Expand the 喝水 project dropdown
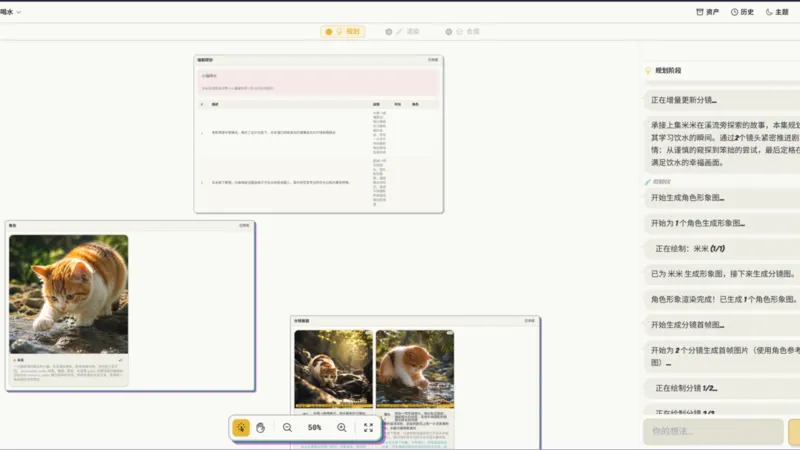Viewport: 800px width, 450px height. coord(10,12)
